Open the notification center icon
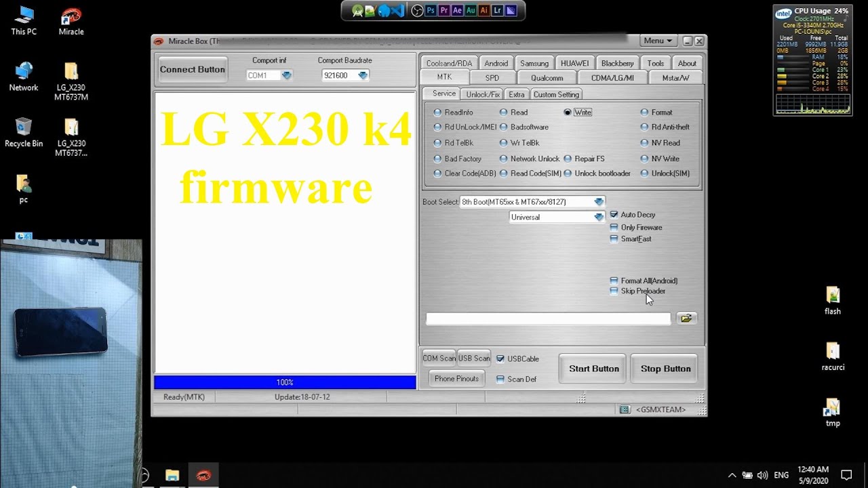 (x=846, y=475)
